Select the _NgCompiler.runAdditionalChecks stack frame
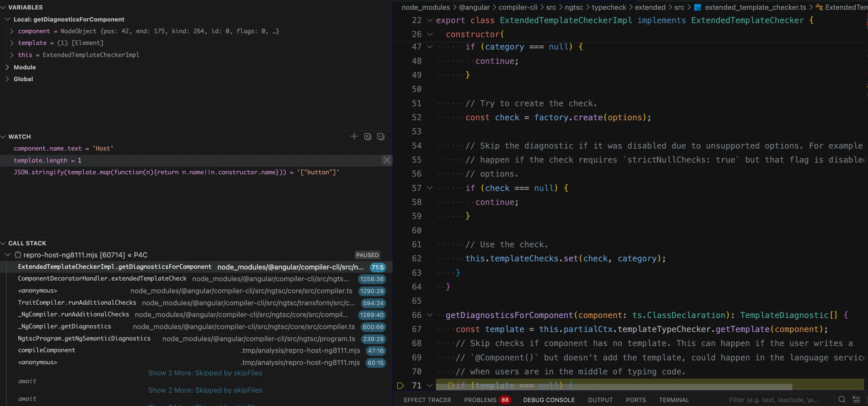The height and width of the screenshot is (406, 868). click(196, 314)
